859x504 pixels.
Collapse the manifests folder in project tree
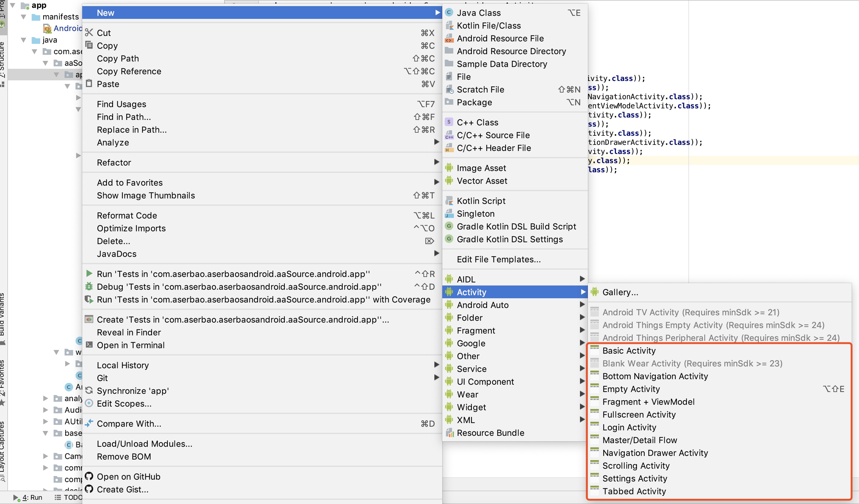23,17
